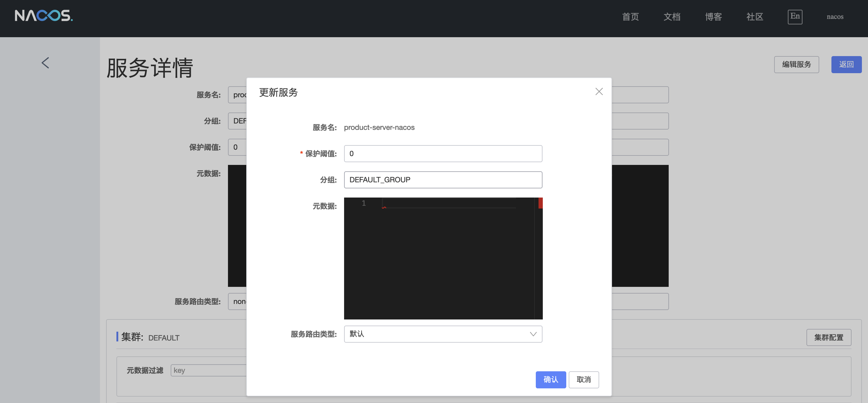Click the blue 返回 button
868x403 pixels.
tap(846, 64)
